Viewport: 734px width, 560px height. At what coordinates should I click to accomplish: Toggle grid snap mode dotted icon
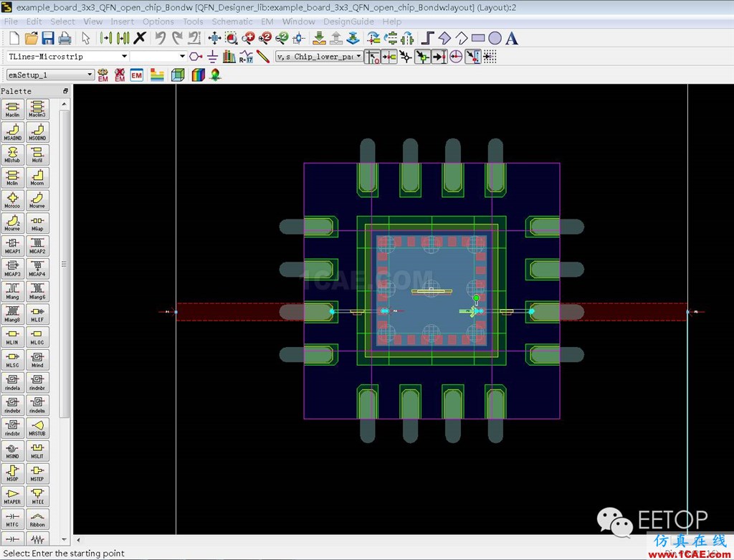tap(490, 57)
